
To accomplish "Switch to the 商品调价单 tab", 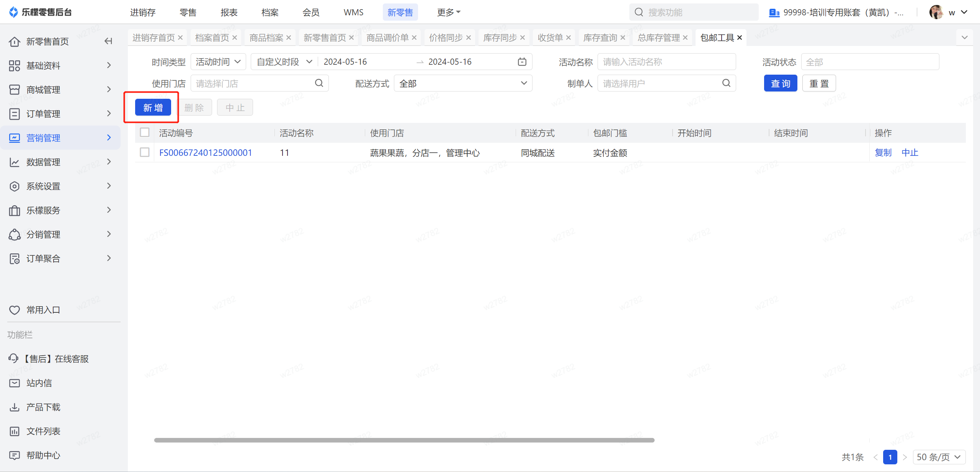I will point(387,38).
